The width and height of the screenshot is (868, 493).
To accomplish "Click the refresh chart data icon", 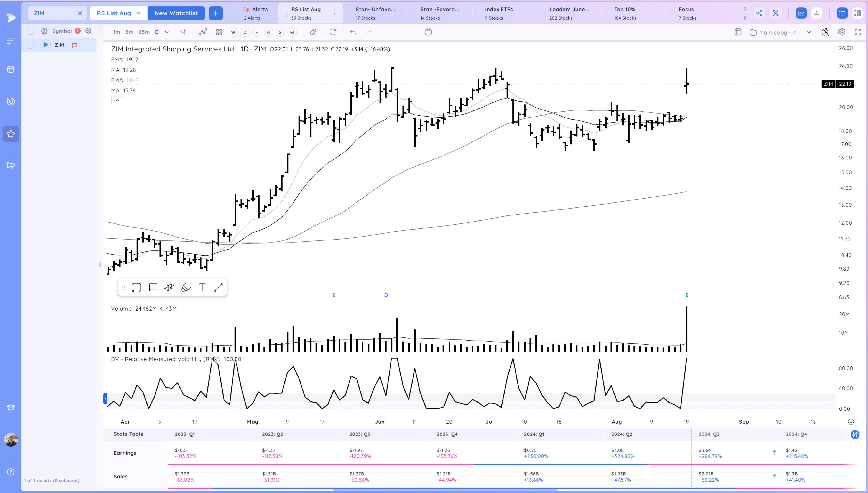I will [333, 32].
